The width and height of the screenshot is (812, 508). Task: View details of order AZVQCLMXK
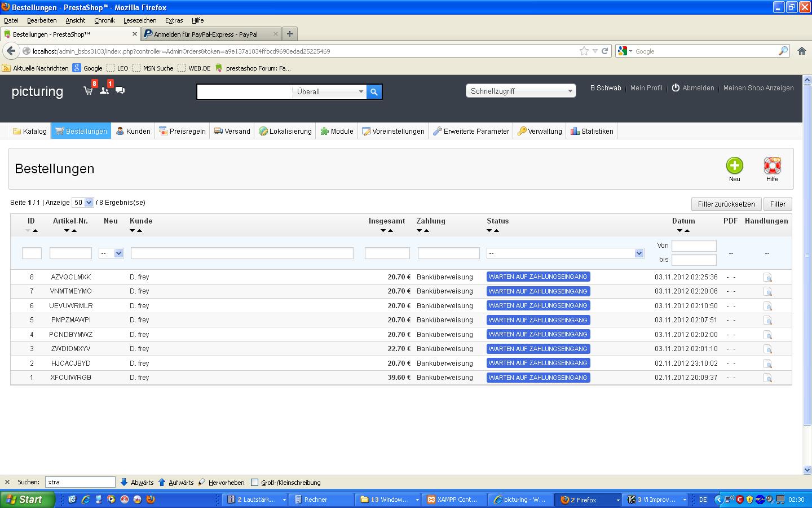[x=767, y=277]
